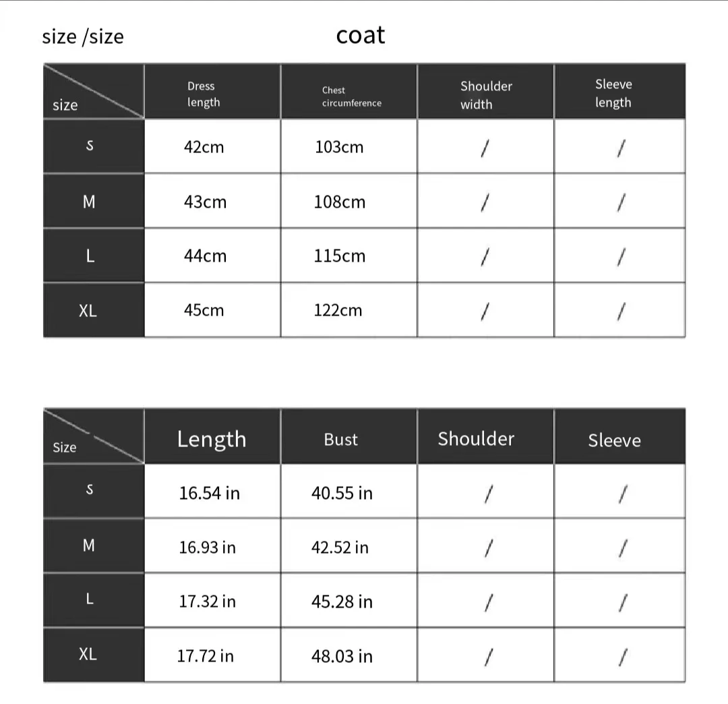Image resolution: width=728 pixels, height=704 pixels.
Task: Select the 122cm chest circumference cell
Action: coord(338,310)
